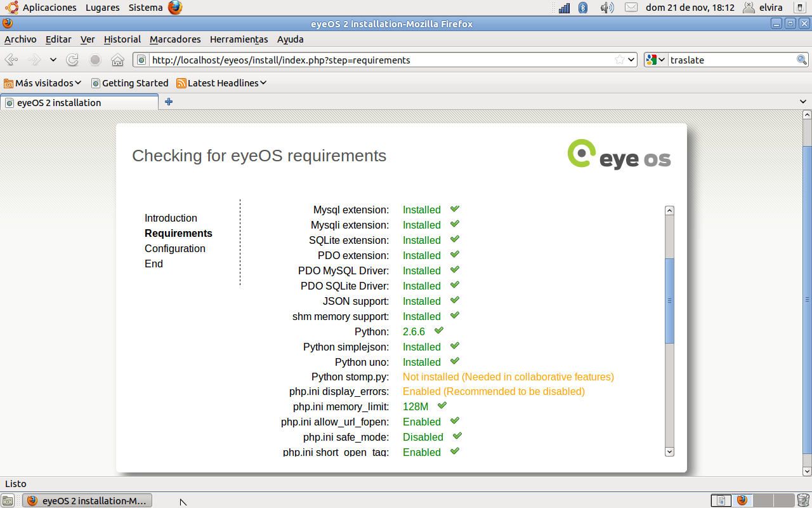812x508 pixels.
Task: Expand the Latest Headlines feed dropdown
Action: [x=221, y=83]
